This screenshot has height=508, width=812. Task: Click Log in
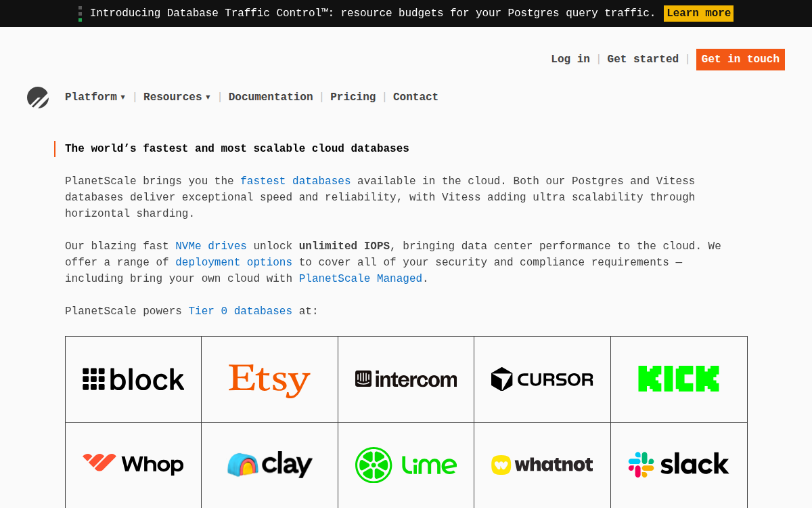coord(570,59)
